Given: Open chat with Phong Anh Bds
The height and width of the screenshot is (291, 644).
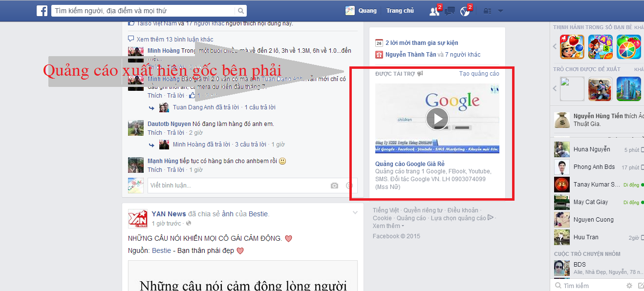Looking at the screenshot, I should click(x=599, y=167).
